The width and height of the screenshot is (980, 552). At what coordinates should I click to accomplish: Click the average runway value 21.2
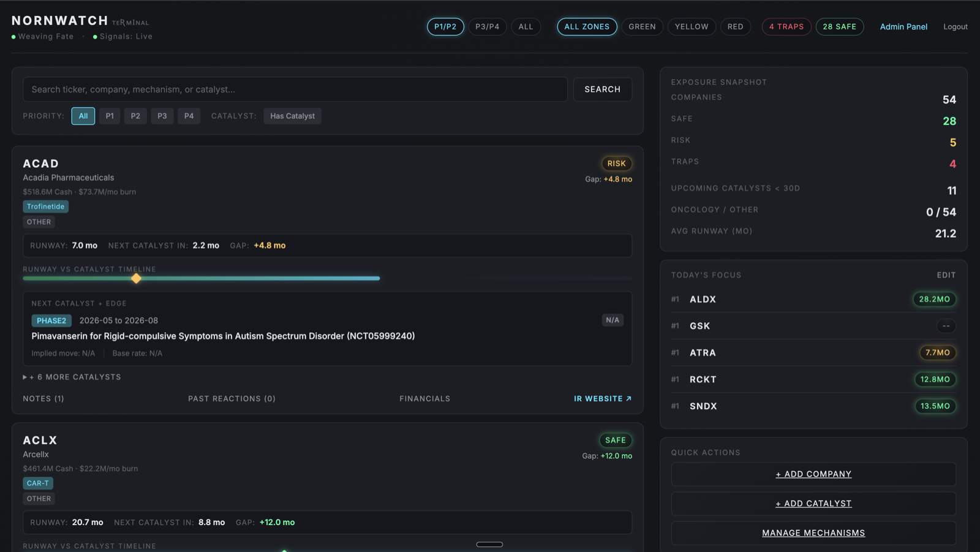click(x=946, y=233)
